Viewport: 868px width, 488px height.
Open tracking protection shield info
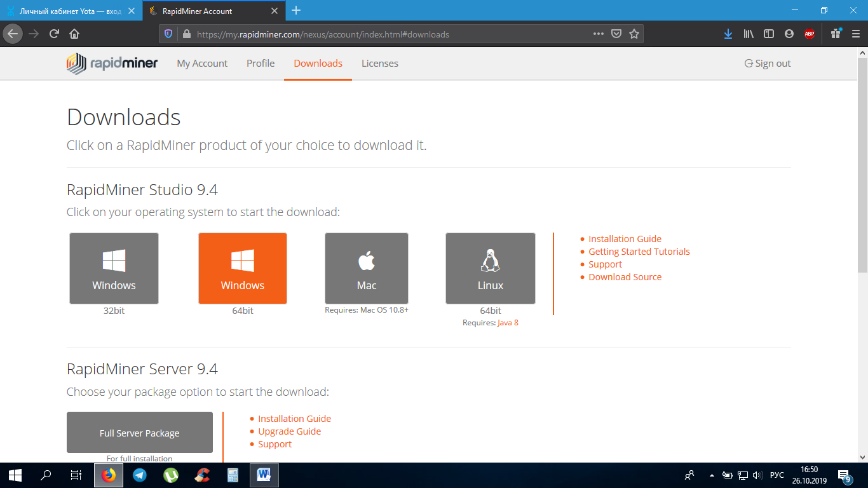(x=168, y=34)
